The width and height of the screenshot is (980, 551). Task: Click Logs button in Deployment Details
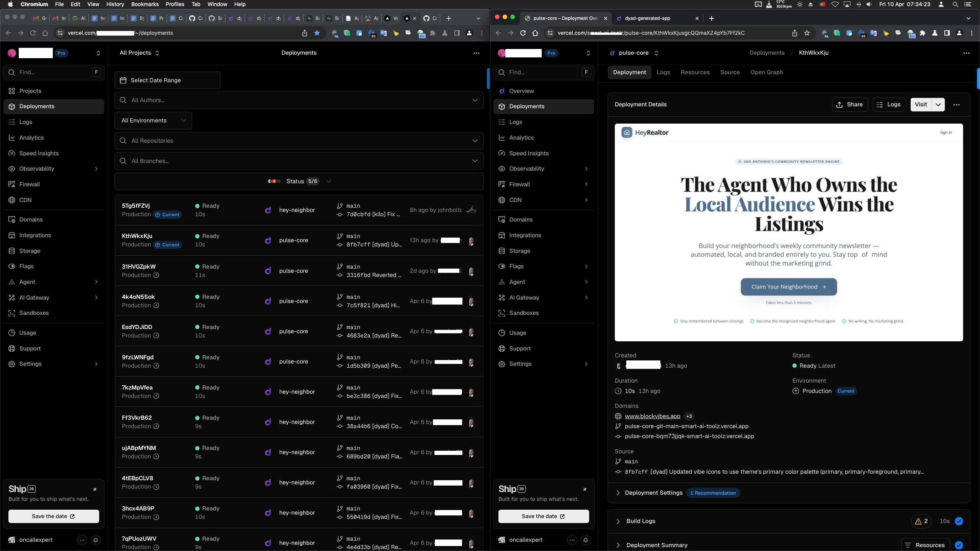pyautogui.click(x=889, y=105)
